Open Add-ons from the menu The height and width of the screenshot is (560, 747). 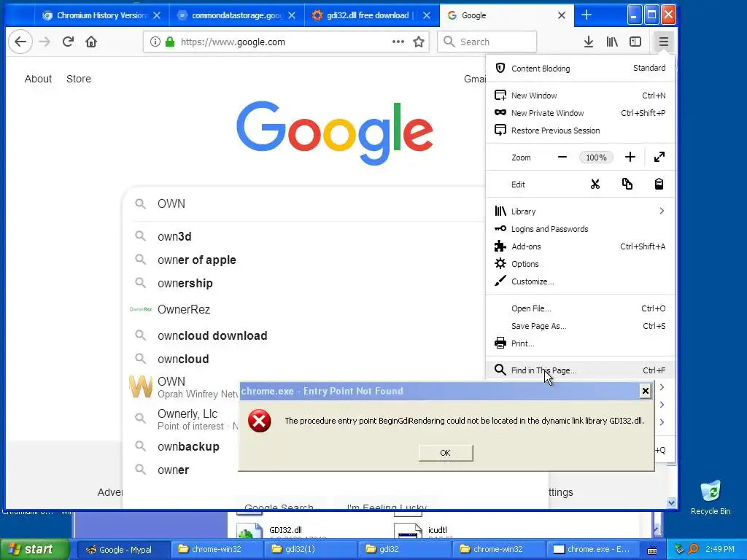click(580, 246)
